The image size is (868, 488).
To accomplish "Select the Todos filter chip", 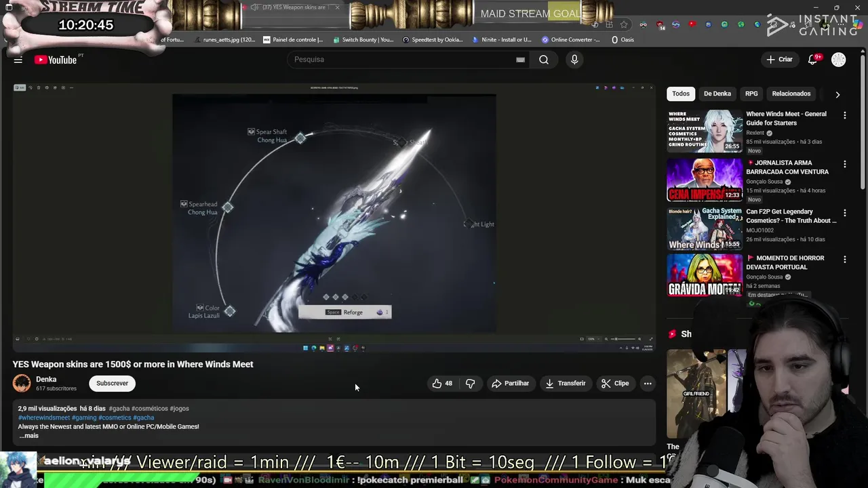I will (681, 94).
